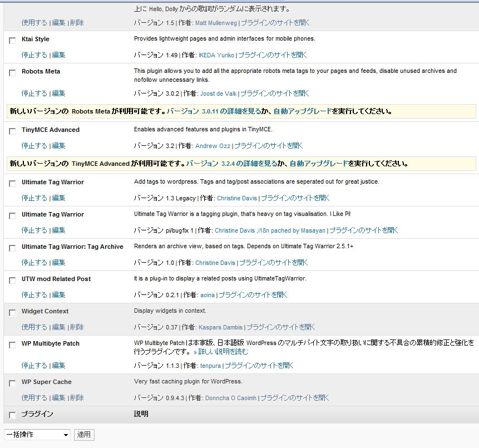
Task: Deactivate Robots Meta via 停止する
Action: pyautogui.click(x=34, y=93)
